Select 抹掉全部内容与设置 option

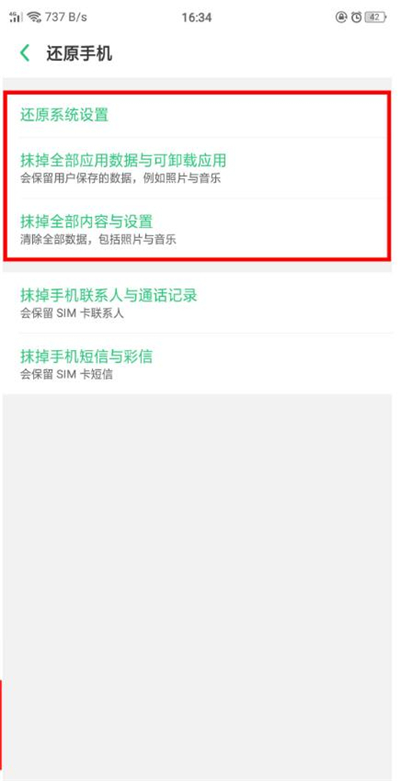click(x=199, y=229)
